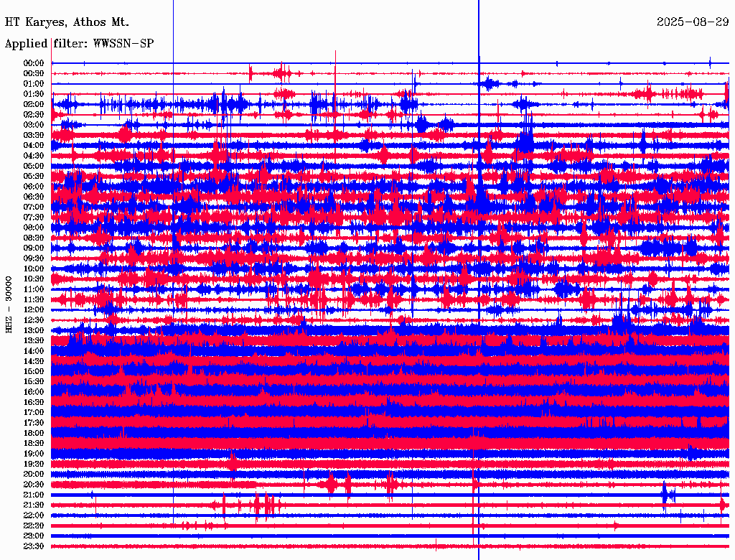Select the date 2025-08-29 label
Screen dimensions: 735x560
tap(692, 22)
